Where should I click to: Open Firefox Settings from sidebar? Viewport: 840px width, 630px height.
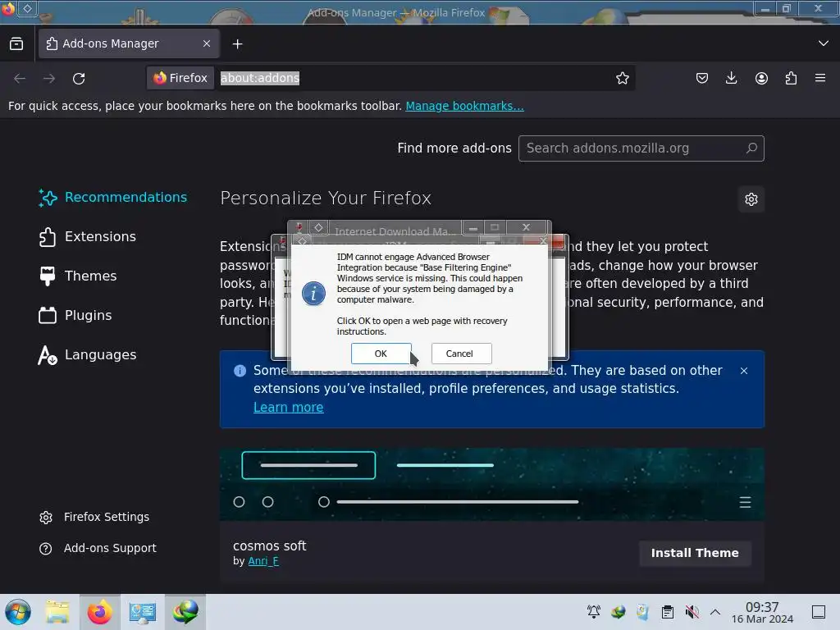(x=94, y=517)
